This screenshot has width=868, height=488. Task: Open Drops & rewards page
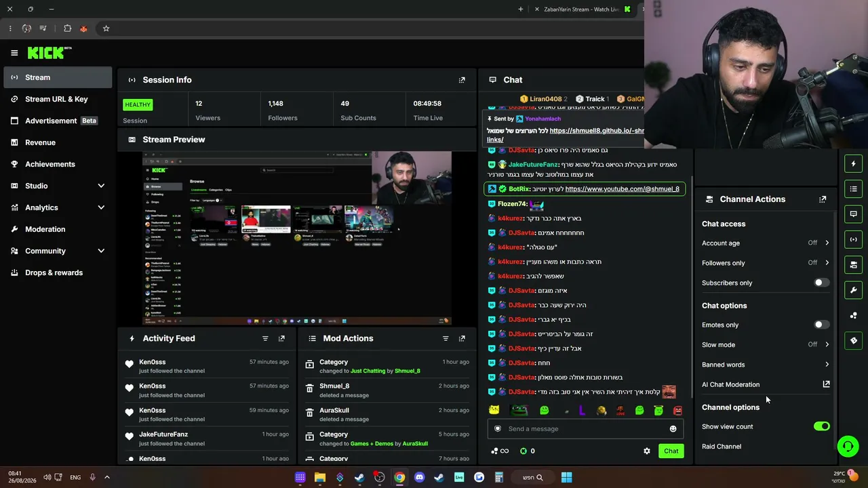click(58, 272)
